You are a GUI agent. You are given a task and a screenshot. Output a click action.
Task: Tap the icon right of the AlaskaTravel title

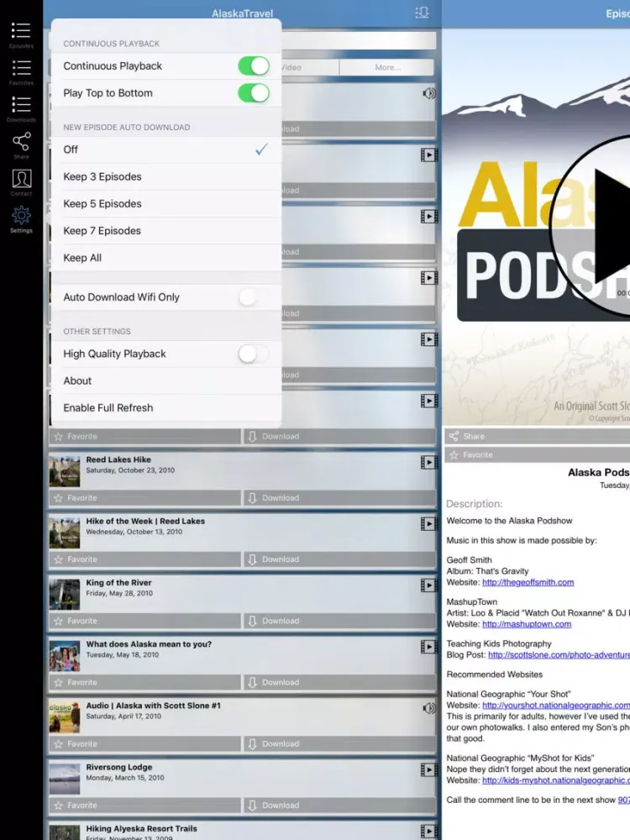point(423,13)
